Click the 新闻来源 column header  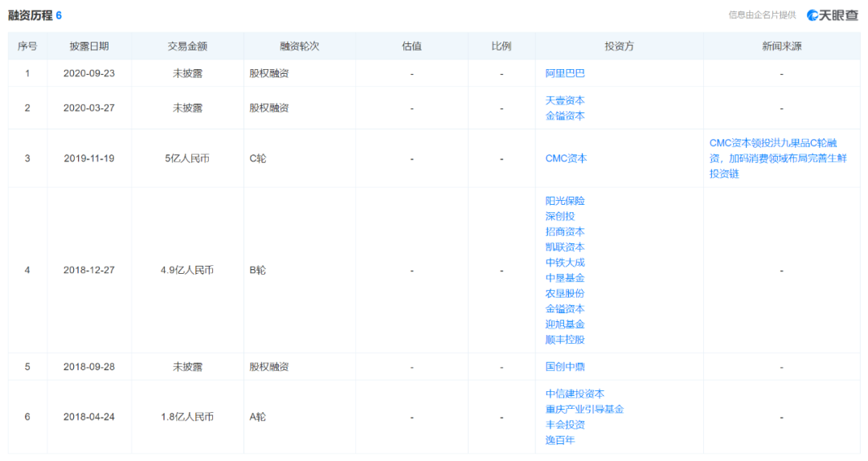click(782, 47)
